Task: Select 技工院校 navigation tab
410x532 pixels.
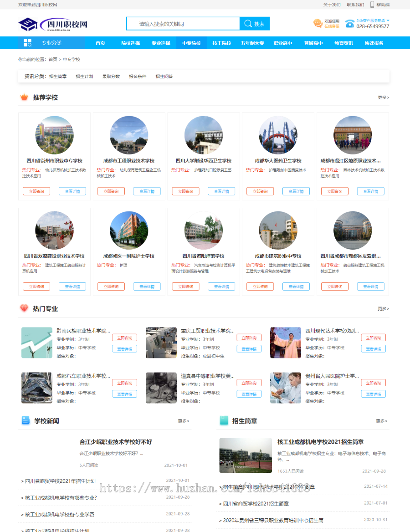Action: [222, 43]
